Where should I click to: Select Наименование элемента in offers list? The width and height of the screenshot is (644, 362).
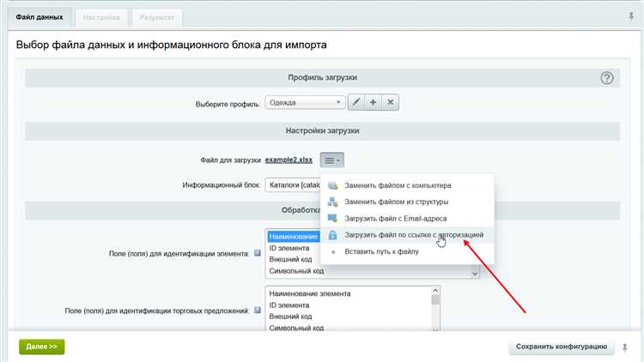[310, 293]
